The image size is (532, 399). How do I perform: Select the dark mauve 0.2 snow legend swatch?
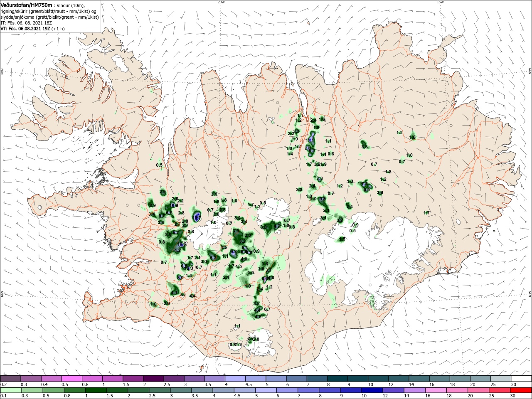pyautogui.click(x=10, y=379)
